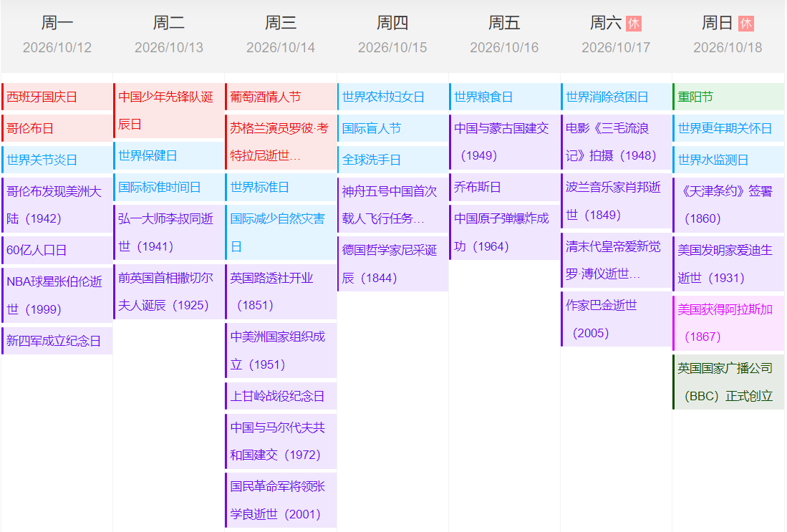
Task: Click the 休 badge next to 周六
Action: coord(633,24)
